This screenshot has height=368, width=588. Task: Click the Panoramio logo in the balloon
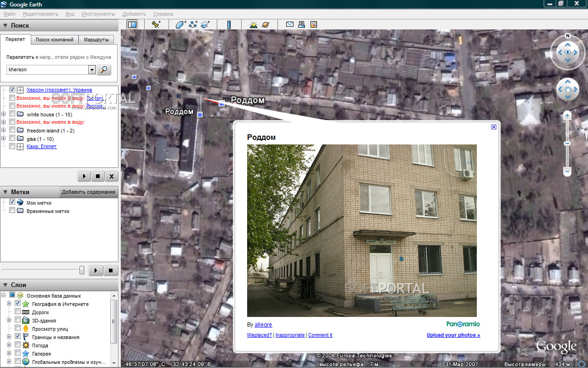click(x=463, y=324)
